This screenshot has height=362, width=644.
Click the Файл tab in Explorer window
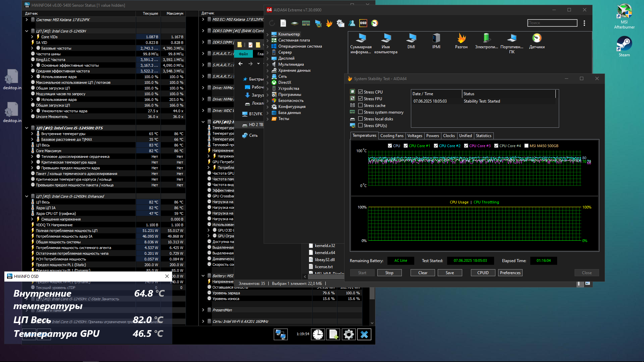pyautogui.click(x=244, y=54)
